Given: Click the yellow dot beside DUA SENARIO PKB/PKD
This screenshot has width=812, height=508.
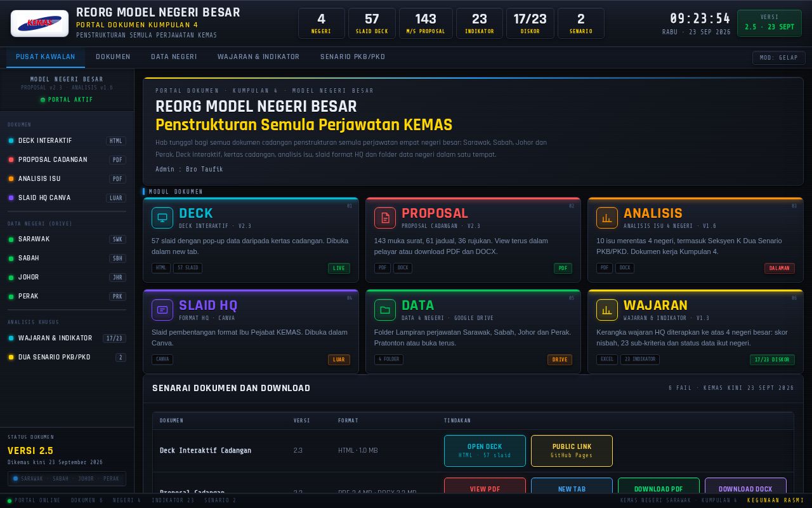Looking at the screenshot, I should click(x=11, y=358).
